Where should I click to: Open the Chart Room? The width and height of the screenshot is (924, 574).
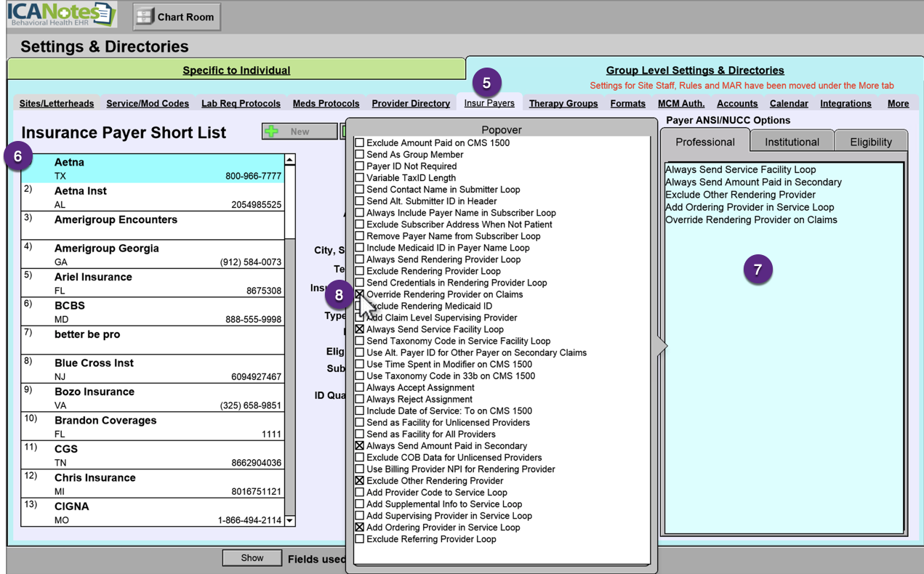tap(177, 17)
